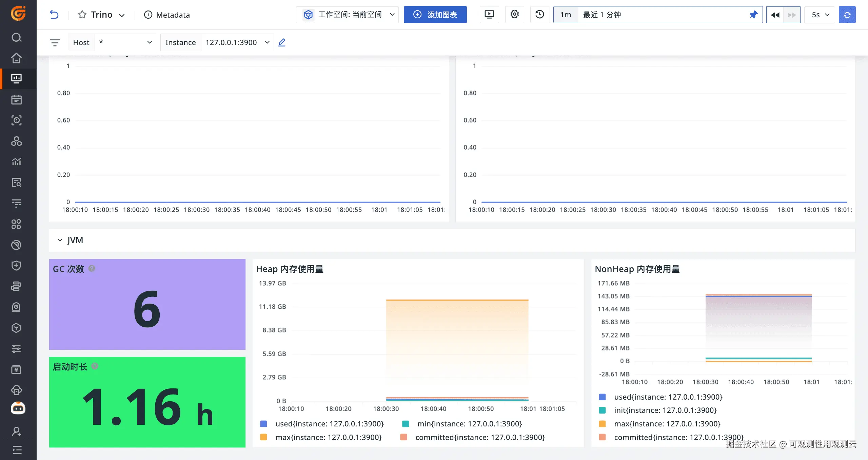Image resolution: width=868 pixels, height=460 pixels.
Task: Click the back arrow icon
Action: click(54, 15)
